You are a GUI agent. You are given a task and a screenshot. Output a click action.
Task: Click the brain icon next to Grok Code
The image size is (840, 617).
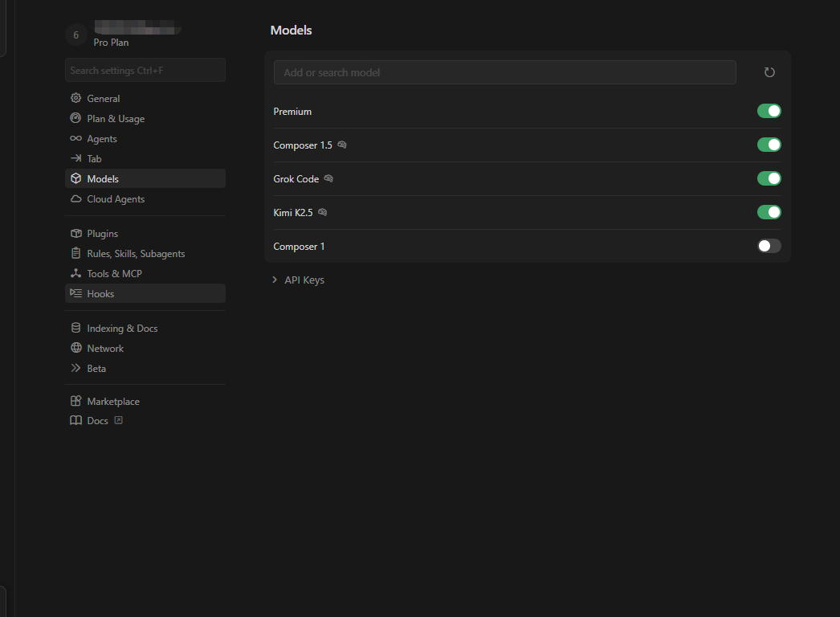(328, 178)
